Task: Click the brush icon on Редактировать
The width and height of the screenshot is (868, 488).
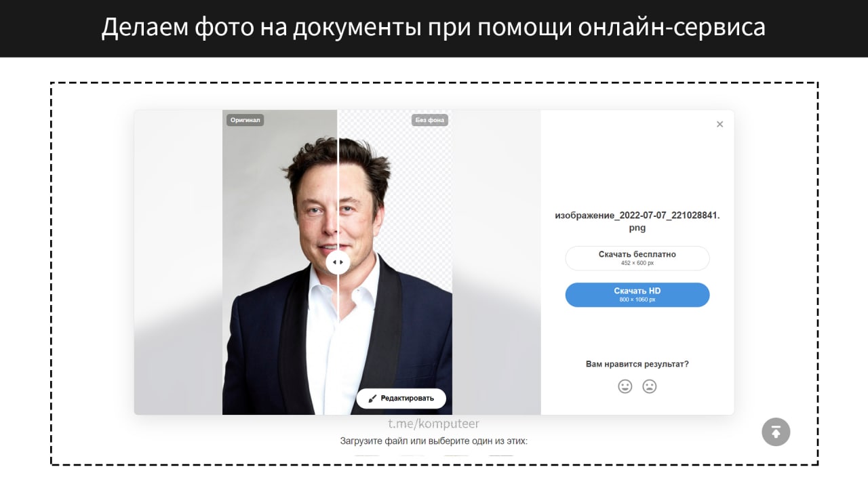Action: pos(372,399)
